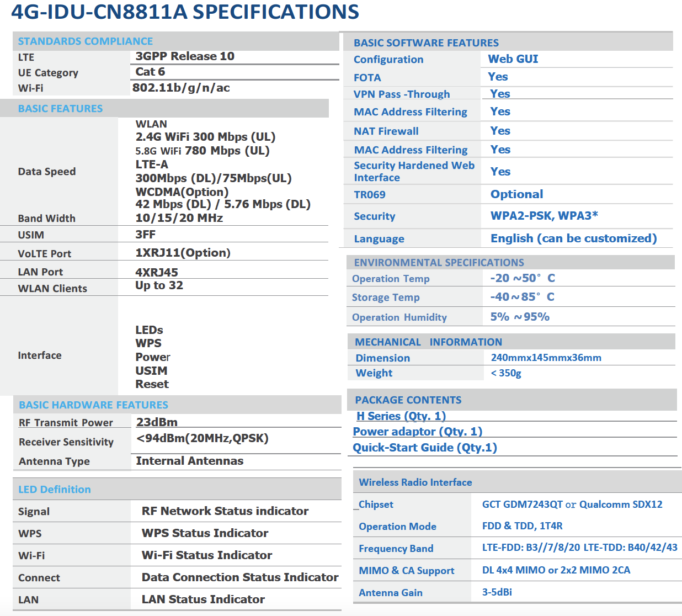Screen dimensions: 682x616
Task: Select the PACKAGE CONTENTS section header
Action: coord(408,400)
